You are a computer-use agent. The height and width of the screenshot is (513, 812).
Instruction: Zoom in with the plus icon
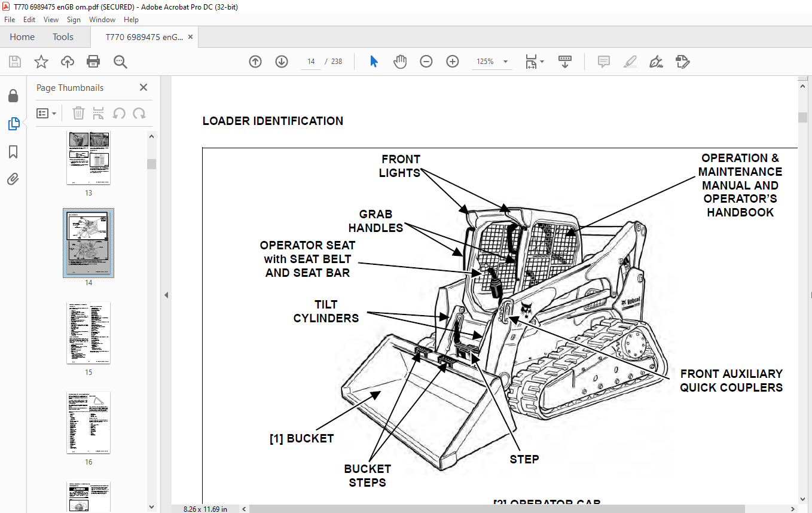tap(453, 62)
